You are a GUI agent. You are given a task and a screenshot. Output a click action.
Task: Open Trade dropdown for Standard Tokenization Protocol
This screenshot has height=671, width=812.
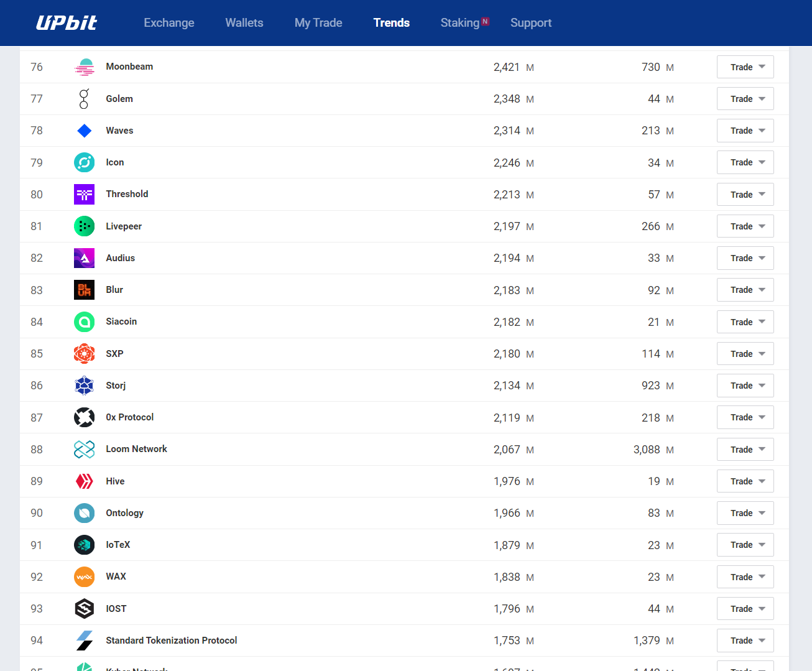pyautogui.click(x=745, y=641)
